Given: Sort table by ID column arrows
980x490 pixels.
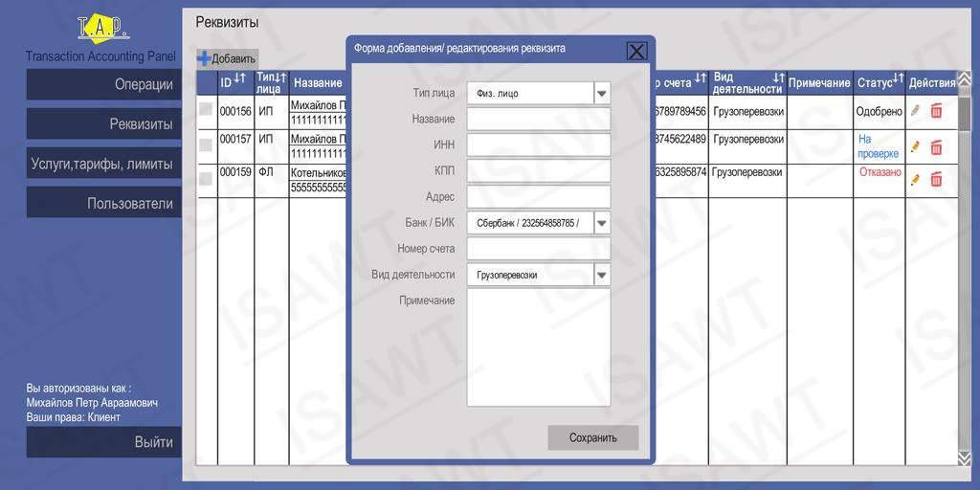Looking at the screenshot, I should 240,78.
